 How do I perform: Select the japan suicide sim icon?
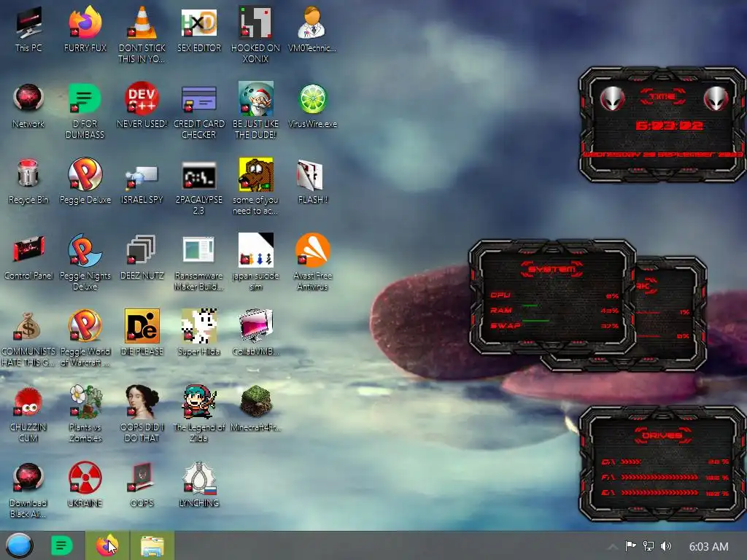256,262
